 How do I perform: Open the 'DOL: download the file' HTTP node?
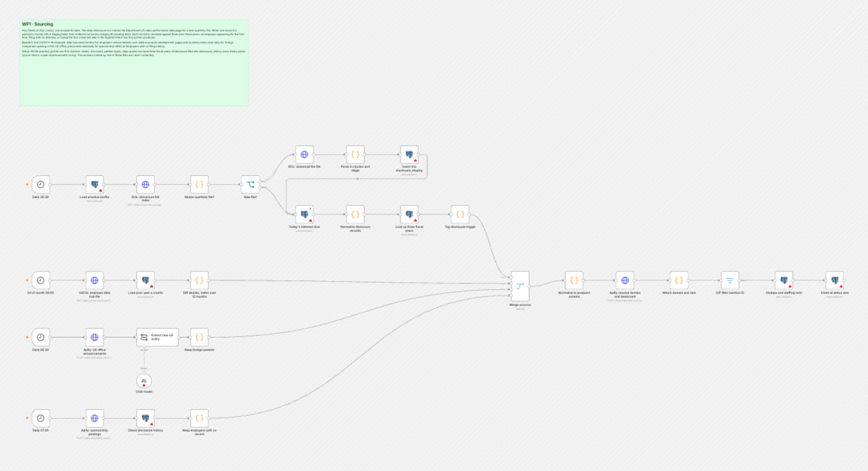pos(304,155)
